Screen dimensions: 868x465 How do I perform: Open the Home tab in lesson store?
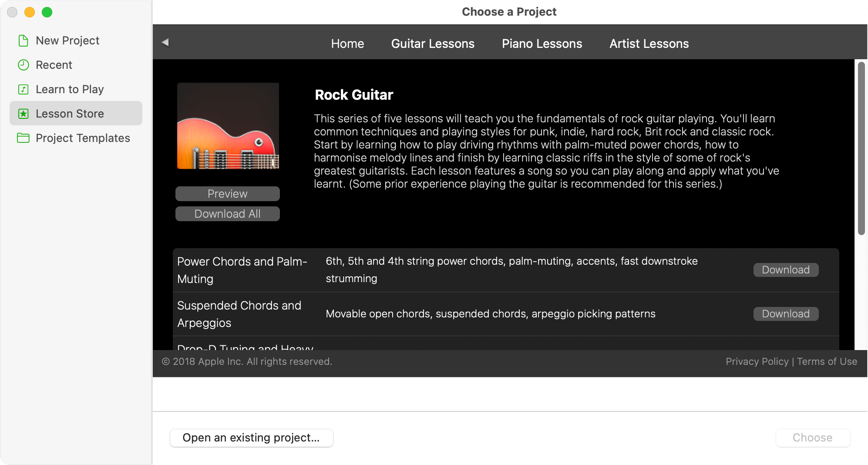(x=347, y=44)
